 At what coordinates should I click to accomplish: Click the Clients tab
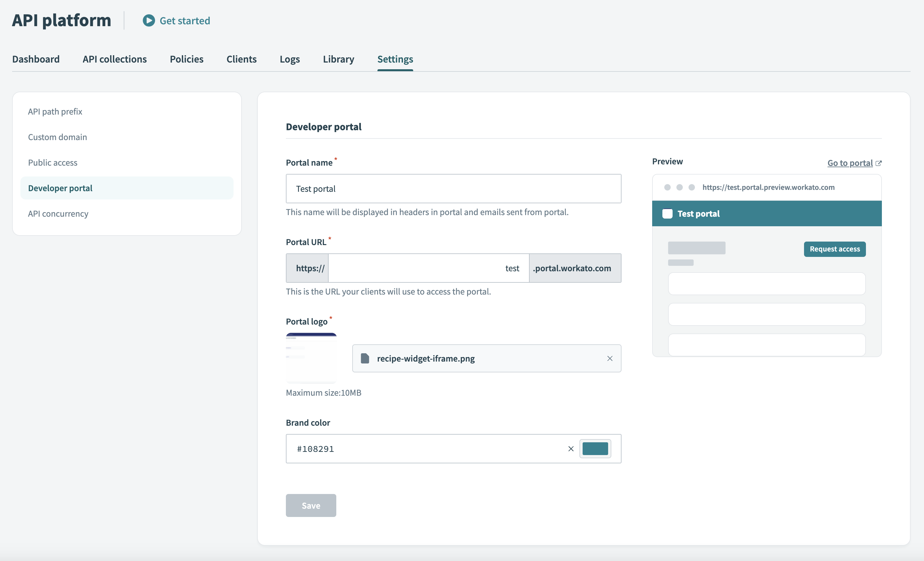pyautogui.click(x=241, y=59)
